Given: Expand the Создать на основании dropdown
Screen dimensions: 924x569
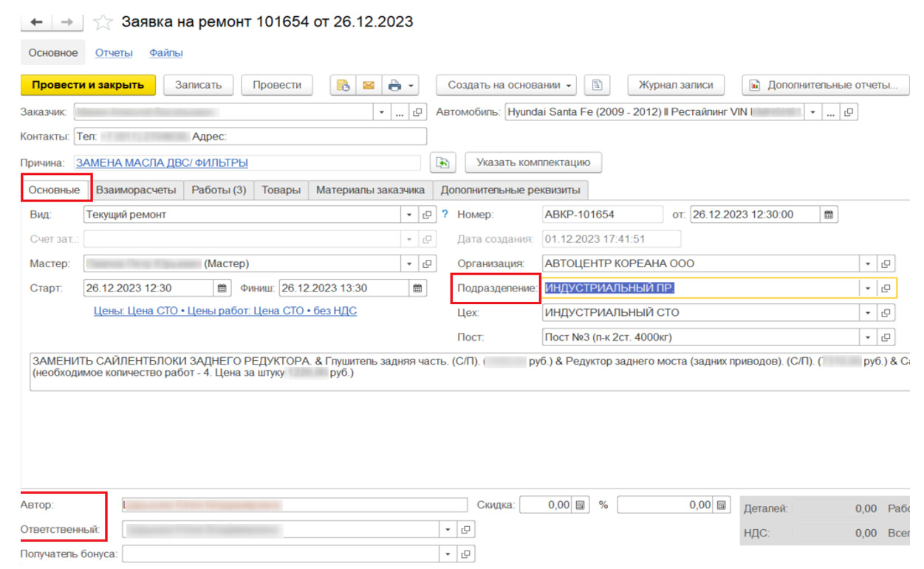Looking at the screenshot, I should 569,86.
